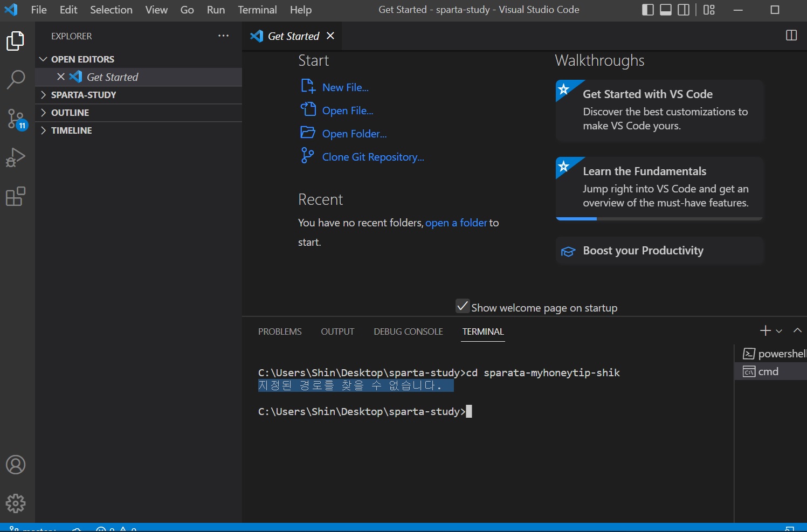Click the highlighted Korean error message
807x532 pixels.
(356, 385)
